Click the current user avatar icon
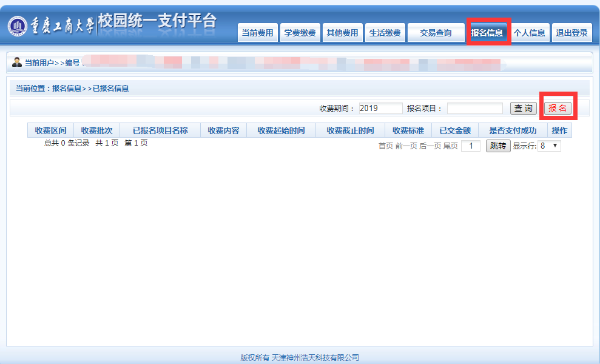This screenshot has width=600, height=364. [x=17, y=62]
